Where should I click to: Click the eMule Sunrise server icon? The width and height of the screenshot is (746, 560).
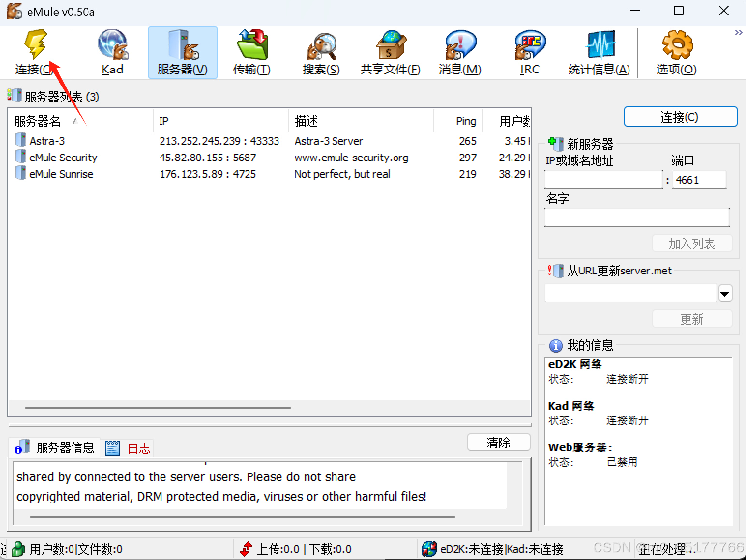[x=20, y=173]
